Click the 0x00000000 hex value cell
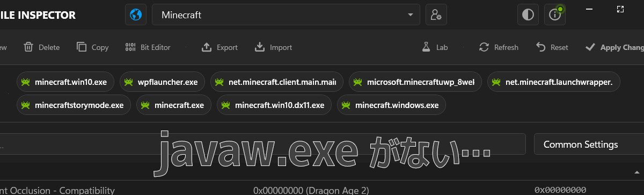 [x=560, y=190]
